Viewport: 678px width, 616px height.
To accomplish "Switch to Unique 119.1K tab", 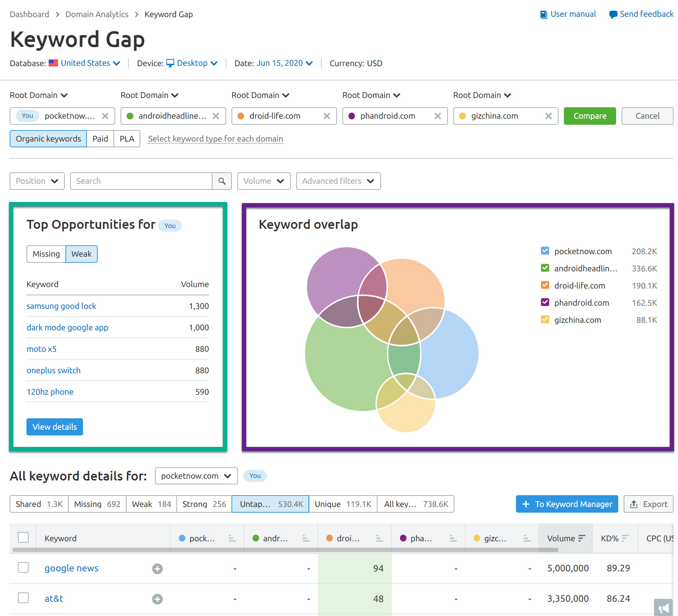I will pyautogui.click(x=343, y=504).
